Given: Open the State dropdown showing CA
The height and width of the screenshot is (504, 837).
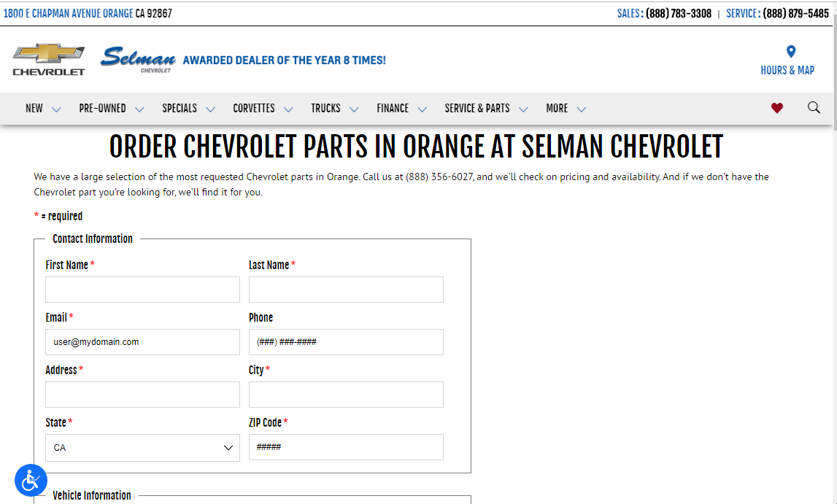Looking at the screenshot, I should [142, 448].
